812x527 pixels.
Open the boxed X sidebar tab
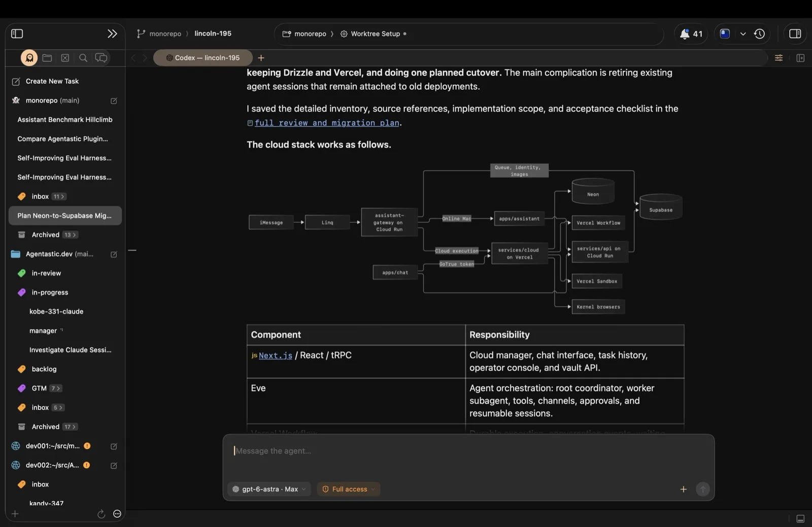65,58
